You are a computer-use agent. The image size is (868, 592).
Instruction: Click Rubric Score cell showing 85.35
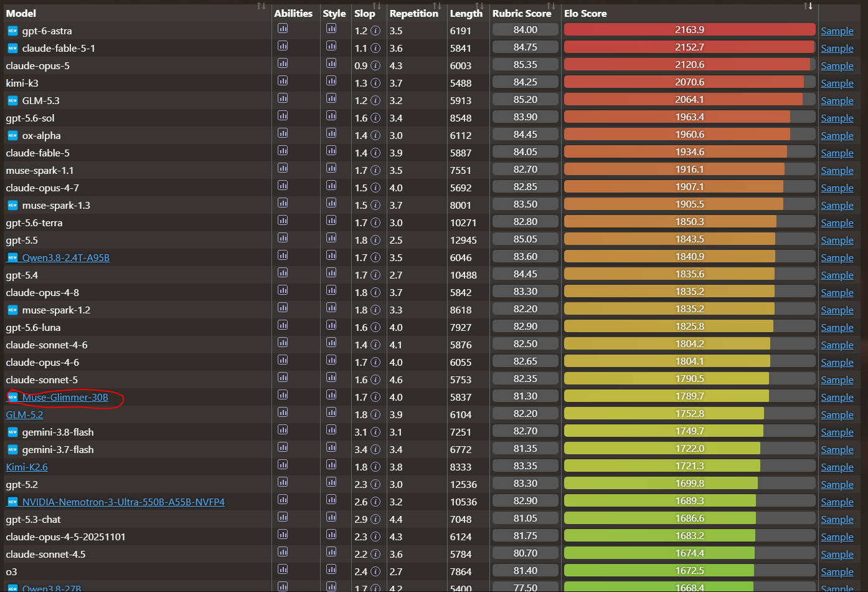point(526,64)
